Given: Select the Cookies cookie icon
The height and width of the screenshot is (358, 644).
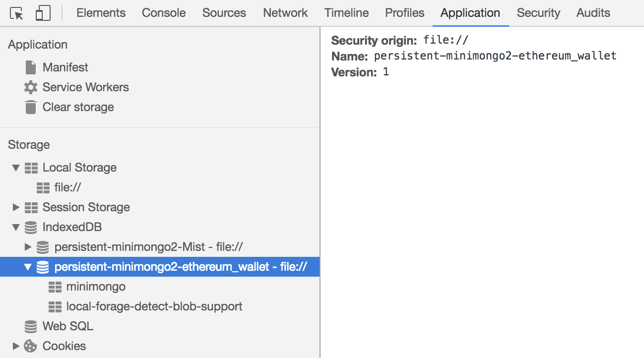Looking at the screenshot, I should coord(31,346).
